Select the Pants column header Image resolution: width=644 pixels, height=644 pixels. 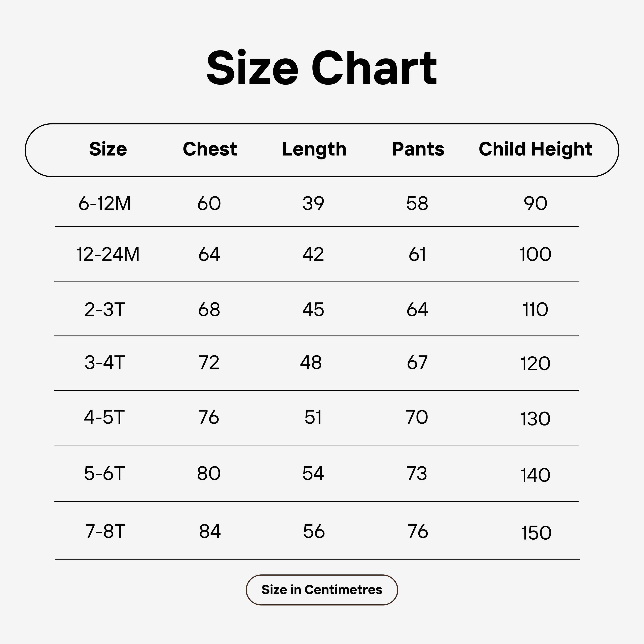tap(418, 149)
